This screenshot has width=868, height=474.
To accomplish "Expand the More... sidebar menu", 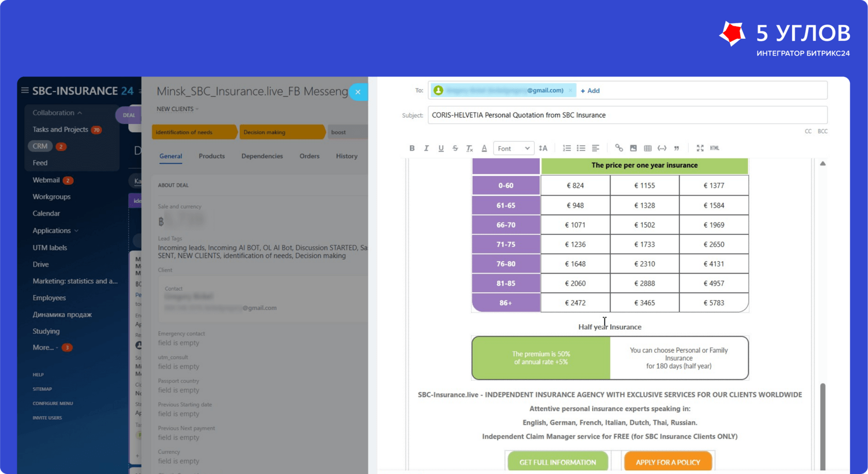I will pos(45,347).
